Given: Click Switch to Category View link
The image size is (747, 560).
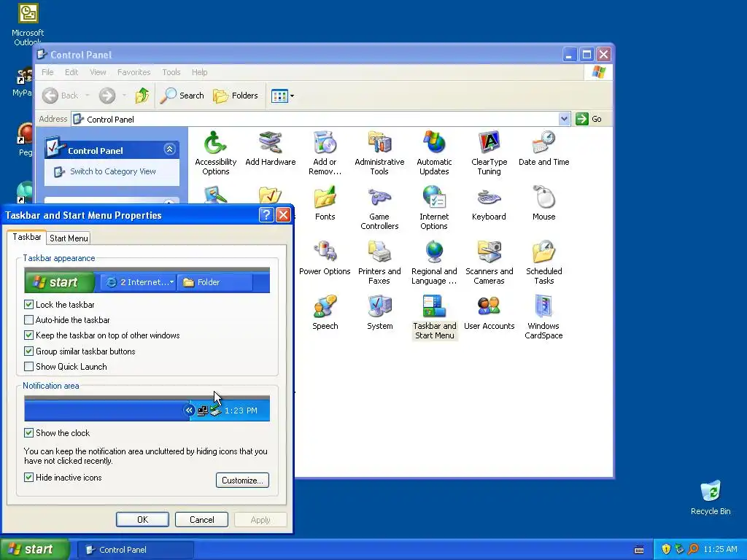Looking at the screenshot, I should [x=112, y=171].
